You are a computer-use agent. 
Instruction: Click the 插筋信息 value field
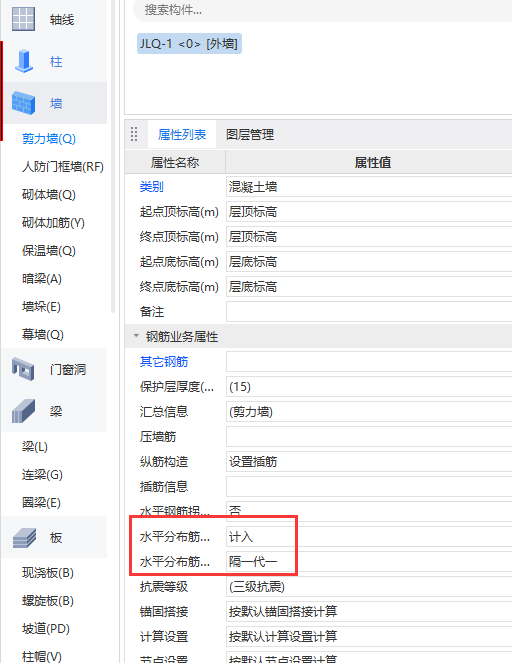tap(369, 486)
